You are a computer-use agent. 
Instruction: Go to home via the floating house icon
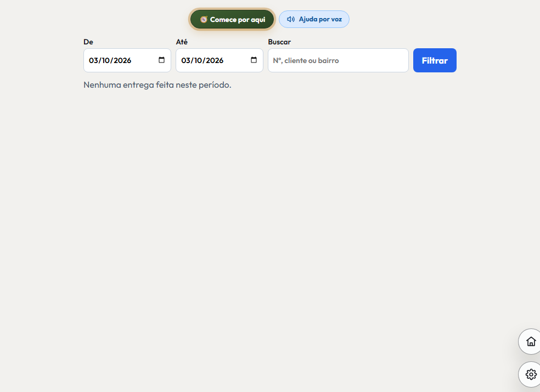coord(531,342)
